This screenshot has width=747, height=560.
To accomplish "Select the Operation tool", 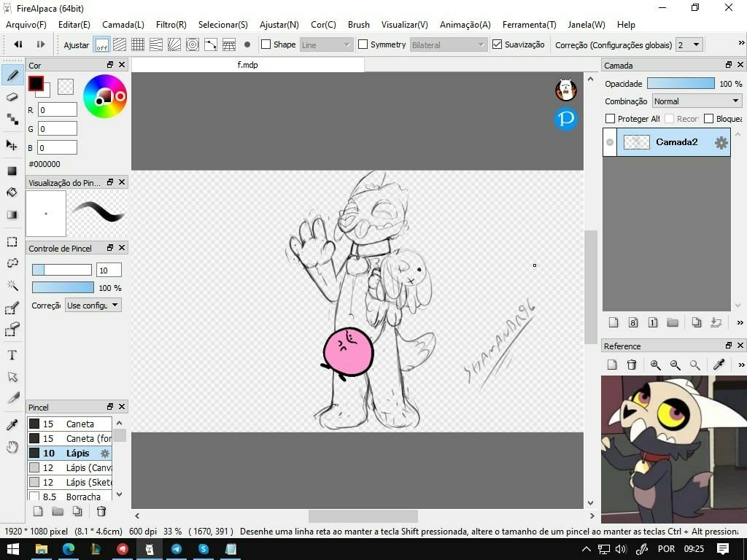I will pyautogui.click(x=12, y=377).
